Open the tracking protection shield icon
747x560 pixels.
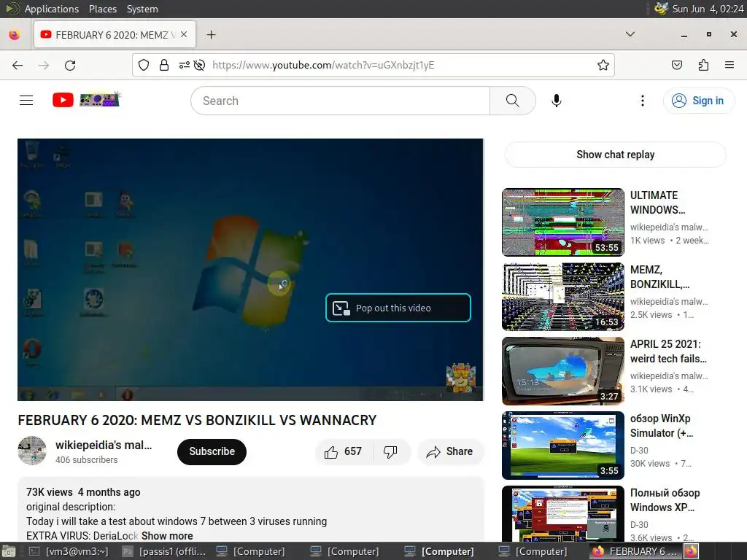click(144, 65)
